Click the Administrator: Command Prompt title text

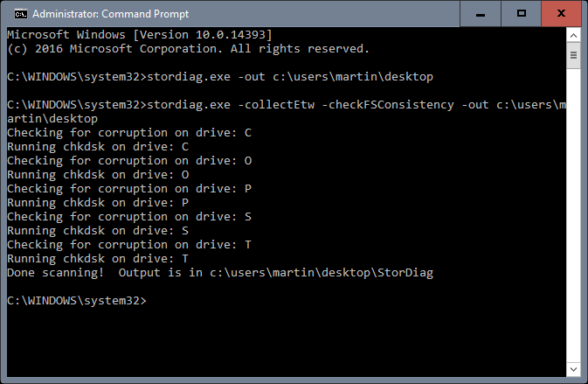click(111, 14)
